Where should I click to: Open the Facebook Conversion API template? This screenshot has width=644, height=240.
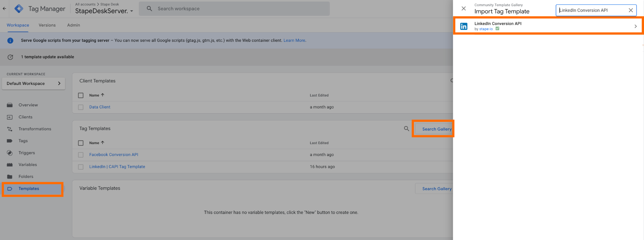(114, 155)
